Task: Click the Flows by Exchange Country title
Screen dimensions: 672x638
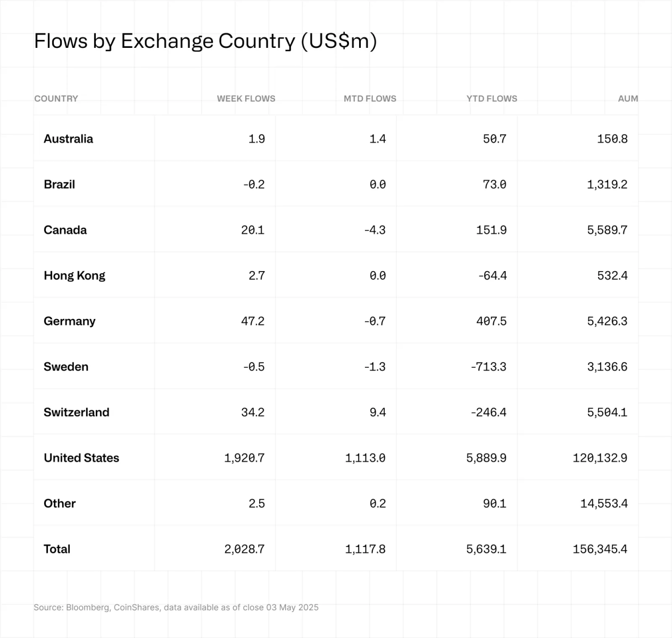Action: coord(205,41)
